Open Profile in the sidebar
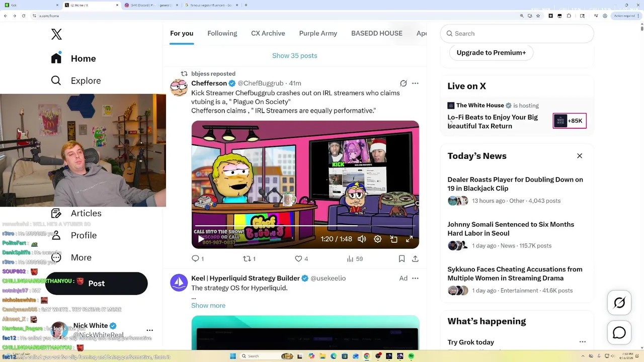The image size is (644, 362). (x=74, y=235)
